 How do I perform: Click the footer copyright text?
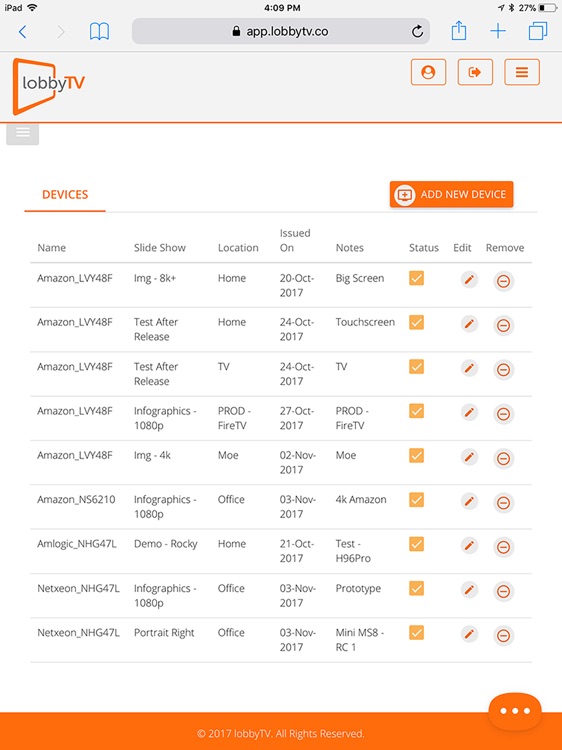click(281, 734)
